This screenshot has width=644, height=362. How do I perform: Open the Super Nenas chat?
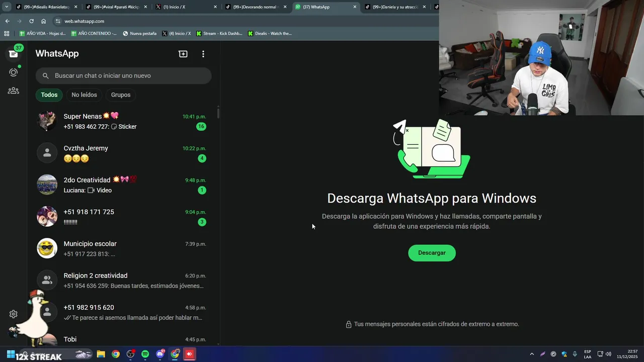(x=123, y=121)
